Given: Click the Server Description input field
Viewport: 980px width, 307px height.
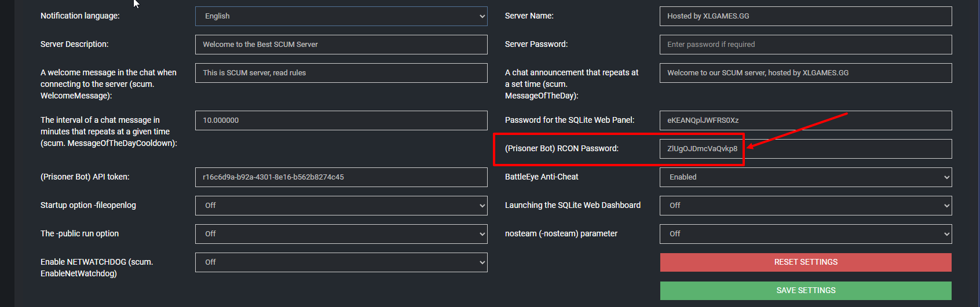Looking at the screenshot, I should click(x=341, y=45).
